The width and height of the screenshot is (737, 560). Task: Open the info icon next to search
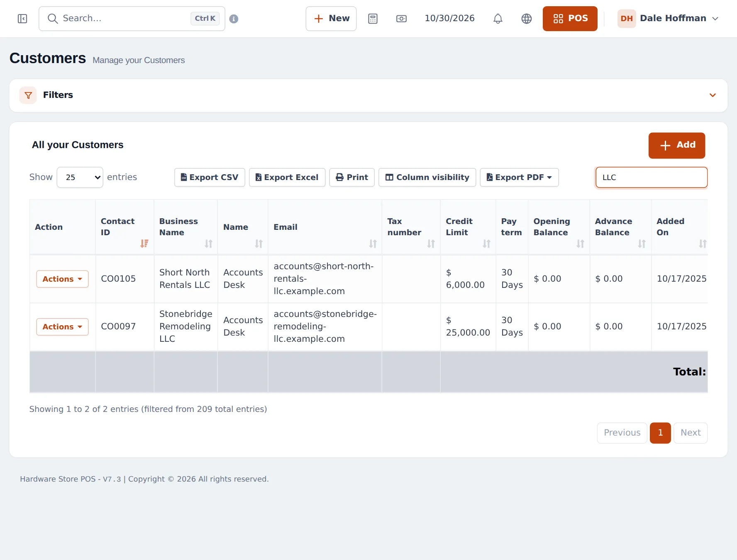234,19
